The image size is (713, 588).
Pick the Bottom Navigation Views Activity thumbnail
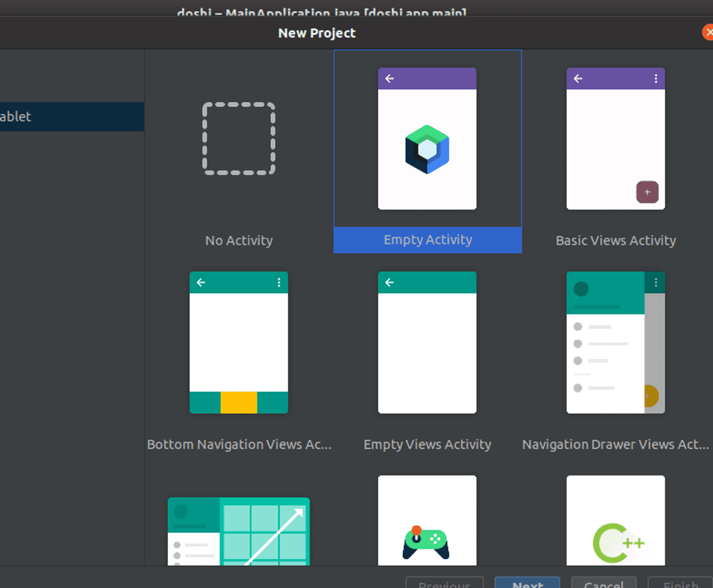239,342
